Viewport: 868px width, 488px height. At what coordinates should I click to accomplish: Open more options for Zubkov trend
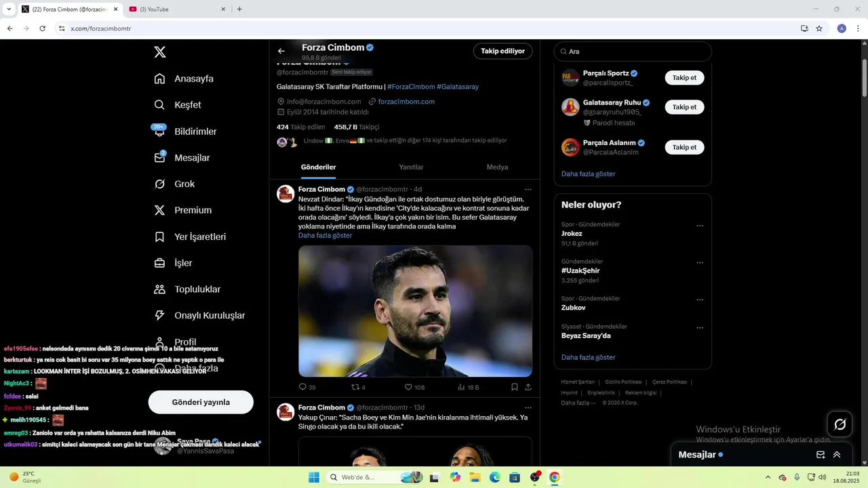point(700,300)
